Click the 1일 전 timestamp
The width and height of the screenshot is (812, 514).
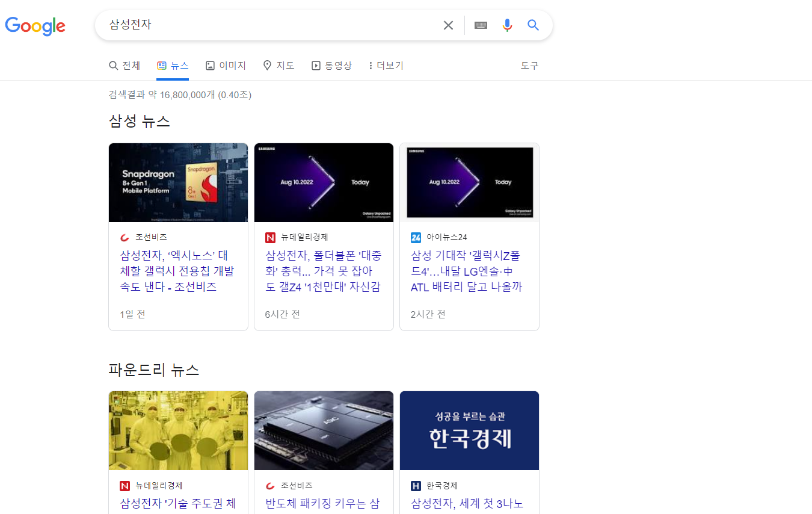(x=132, y=314)
